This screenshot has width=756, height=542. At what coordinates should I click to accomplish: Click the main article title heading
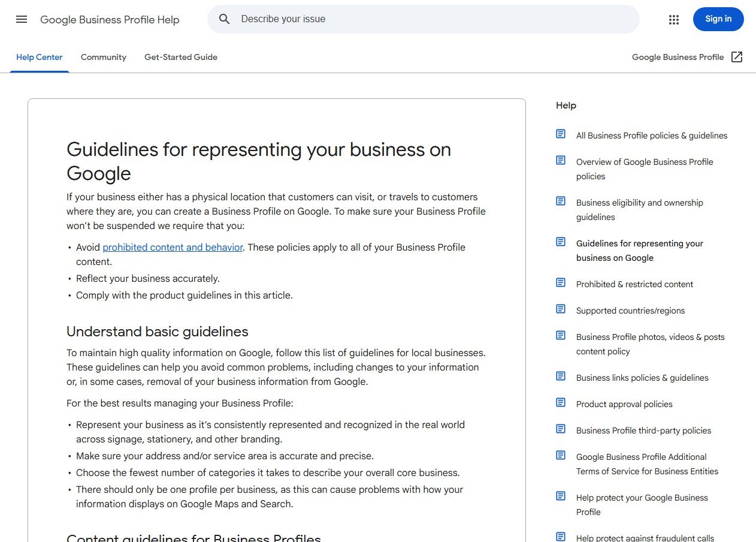click(259, 161)
